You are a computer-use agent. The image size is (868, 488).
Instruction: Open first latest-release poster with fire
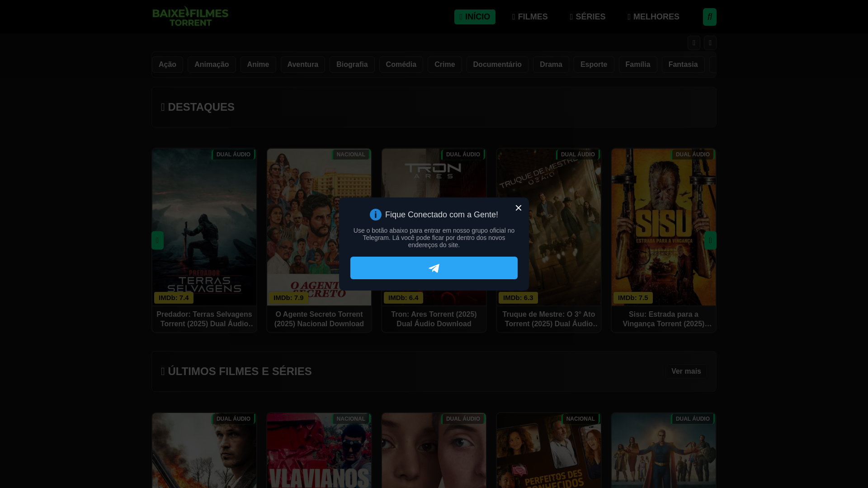pos(204,450)
